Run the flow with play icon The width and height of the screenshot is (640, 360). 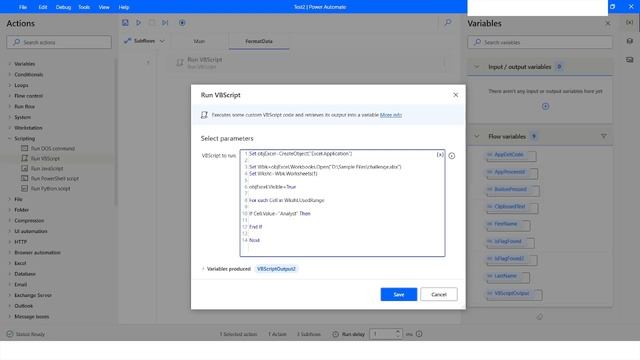(139, 23)
